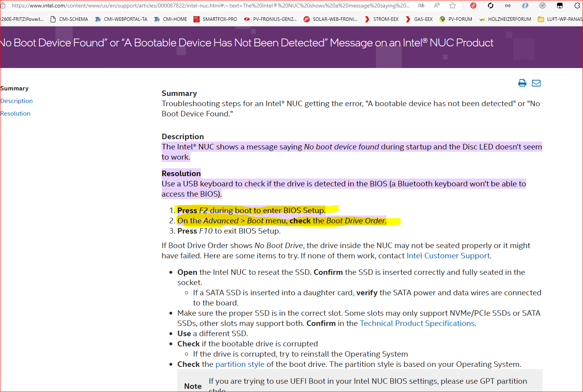583x392 pixels.
Task: View site information lock icon
Action: (3, 6)
